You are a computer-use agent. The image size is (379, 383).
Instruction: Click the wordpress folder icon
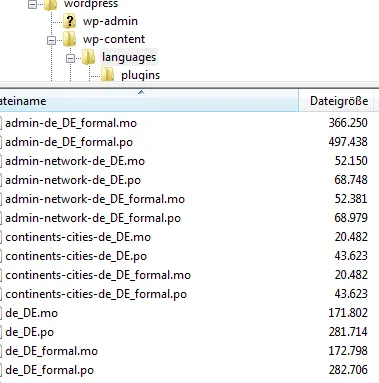50,4
